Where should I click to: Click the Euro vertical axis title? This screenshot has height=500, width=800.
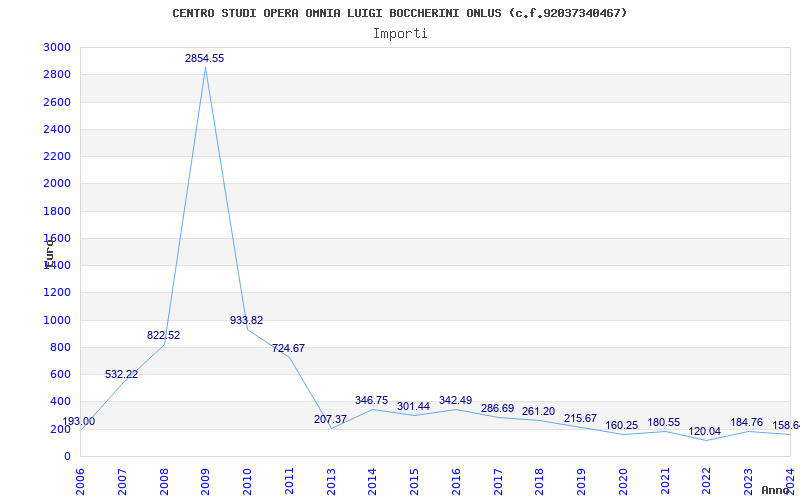tap(49, 254)
